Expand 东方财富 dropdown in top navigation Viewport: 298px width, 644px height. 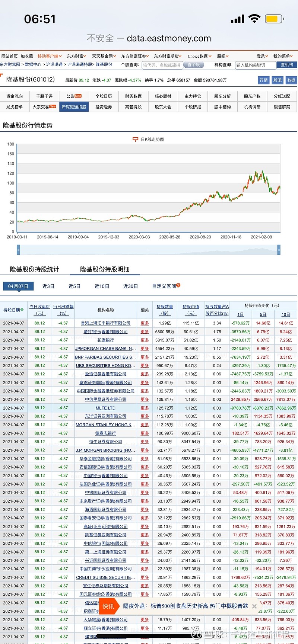tap(77, 56)
